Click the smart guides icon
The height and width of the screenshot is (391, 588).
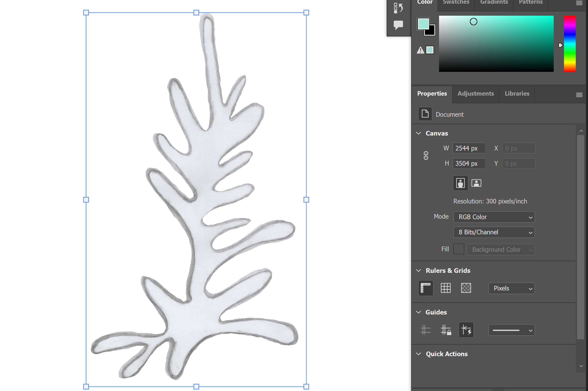tap(466, 330)
